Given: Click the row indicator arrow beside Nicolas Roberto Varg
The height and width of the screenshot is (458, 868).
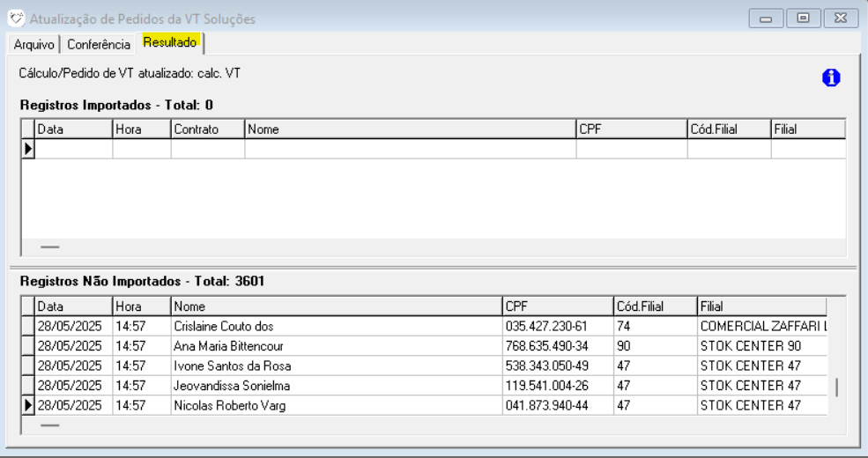Looking at the screenshot, I should pos(28,406).
